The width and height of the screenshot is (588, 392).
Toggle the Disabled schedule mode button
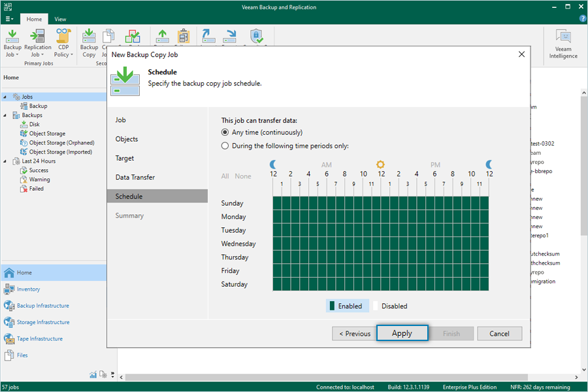coord(391,306)
